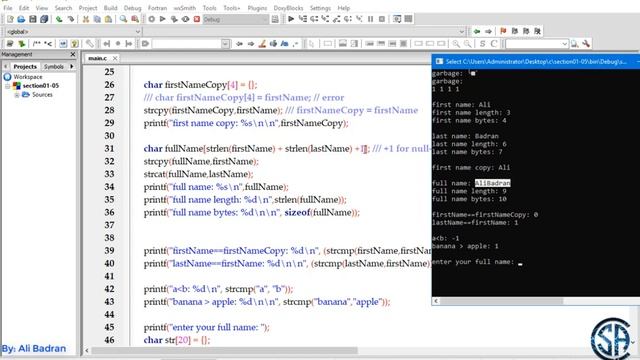Save the current file with floppy icon
This screenshot has width=640, height=360.
[x=33, y=19]
